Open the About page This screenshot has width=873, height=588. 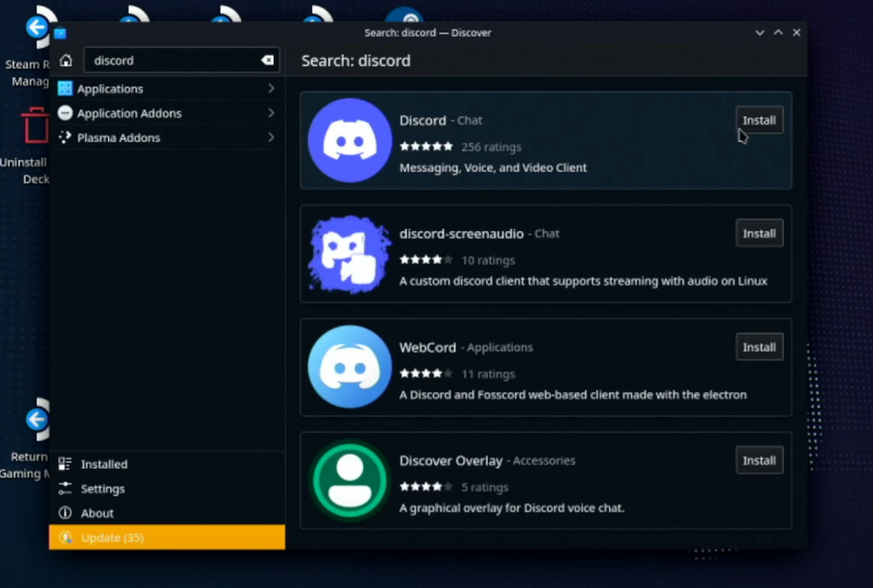click(167, 513)
